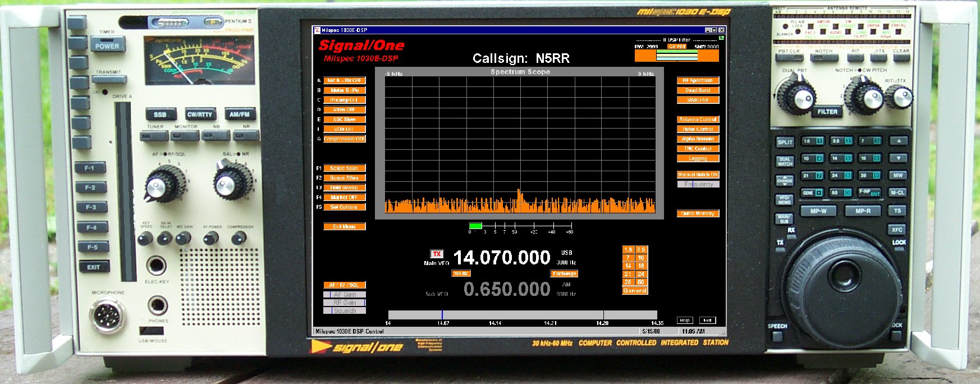Show the SWR Plot view
The image size is (980, 384).
point(698,100)
